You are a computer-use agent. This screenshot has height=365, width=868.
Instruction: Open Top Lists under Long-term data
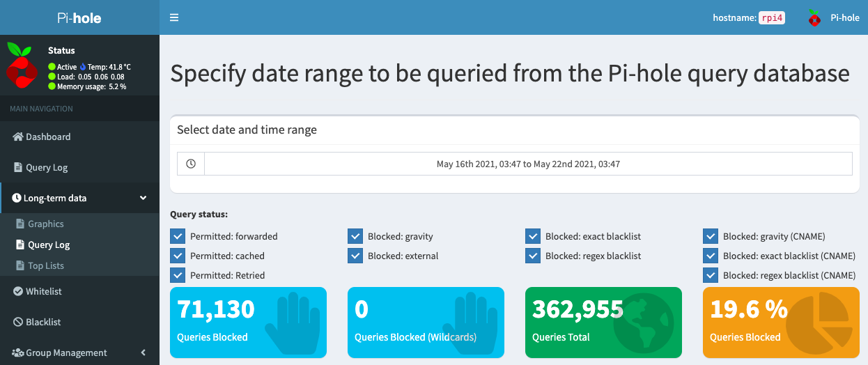point(80,265)
